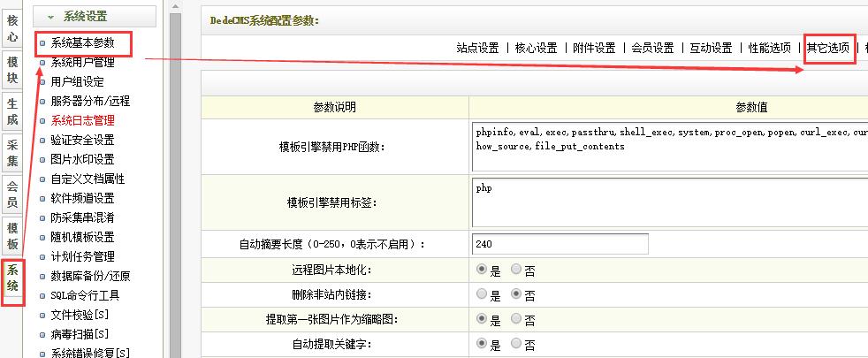Open 系统用户管理 menu entry
Viewport: 868px width, 358px height.
coord(82,63)
